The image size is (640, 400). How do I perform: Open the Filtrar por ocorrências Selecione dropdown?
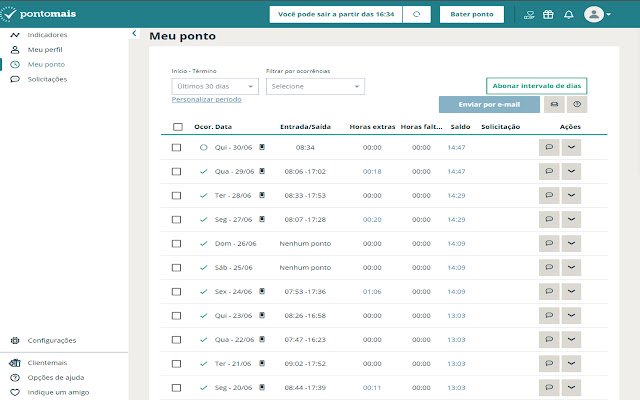[315, 87]
